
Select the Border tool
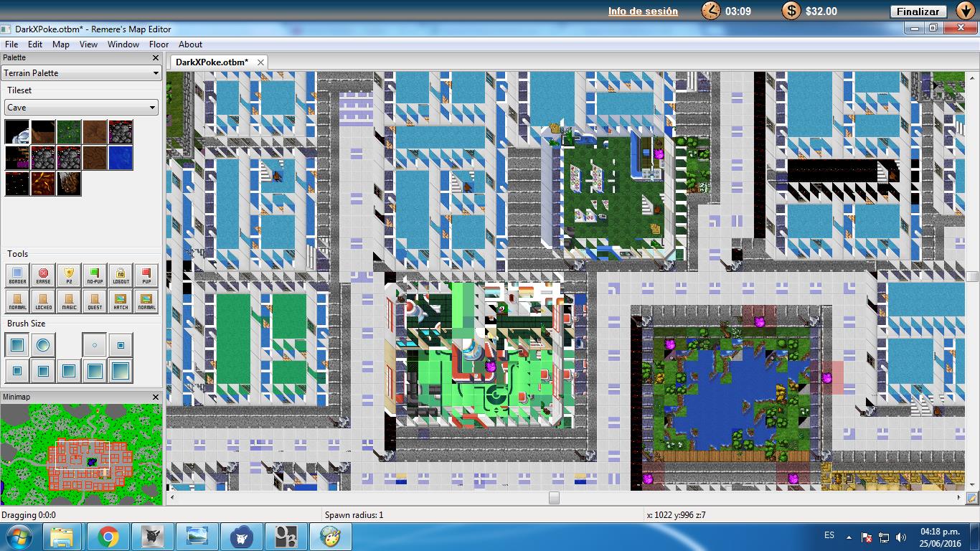17,275
